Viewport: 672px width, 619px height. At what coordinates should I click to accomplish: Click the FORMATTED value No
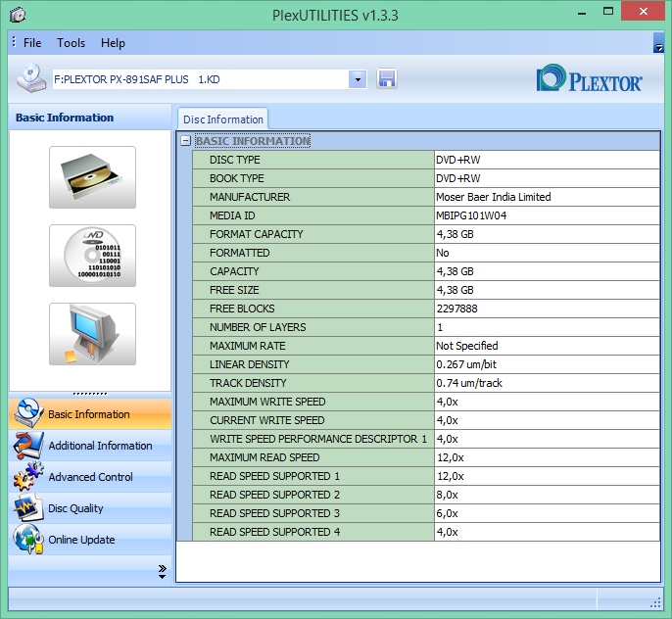[443, 253]
